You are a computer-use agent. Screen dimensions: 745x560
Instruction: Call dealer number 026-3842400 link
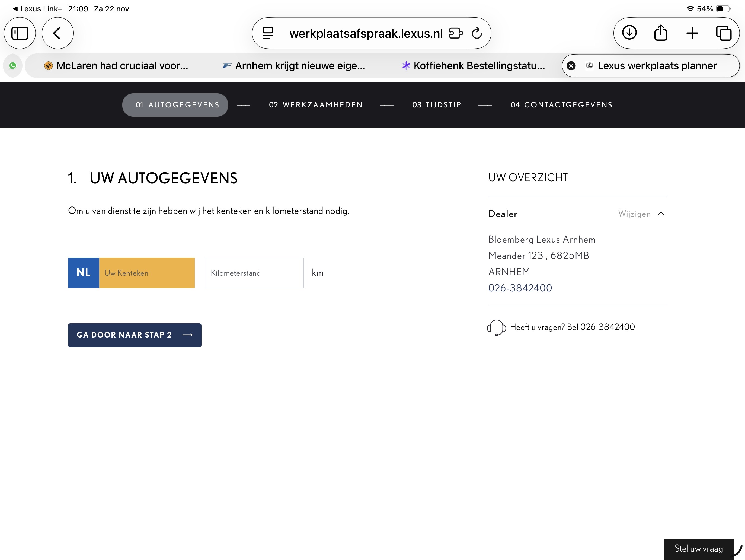pos(520,288)
